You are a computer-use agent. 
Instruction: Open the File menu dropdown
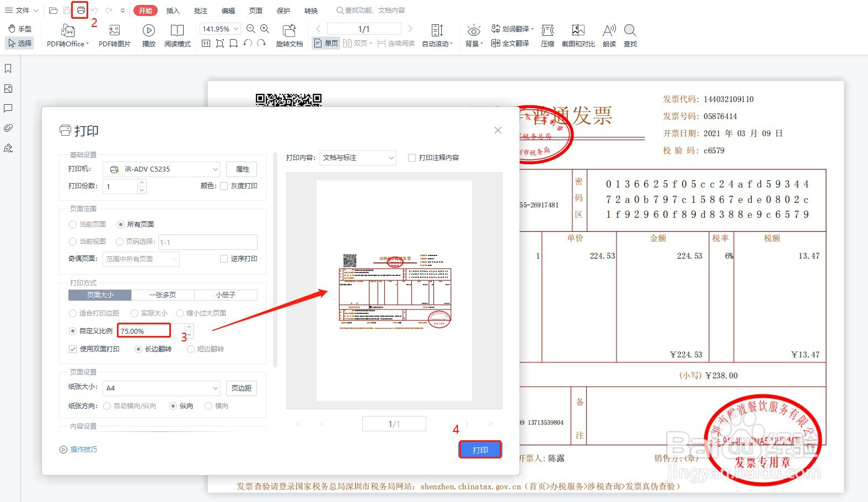click(x=22, y=10)
